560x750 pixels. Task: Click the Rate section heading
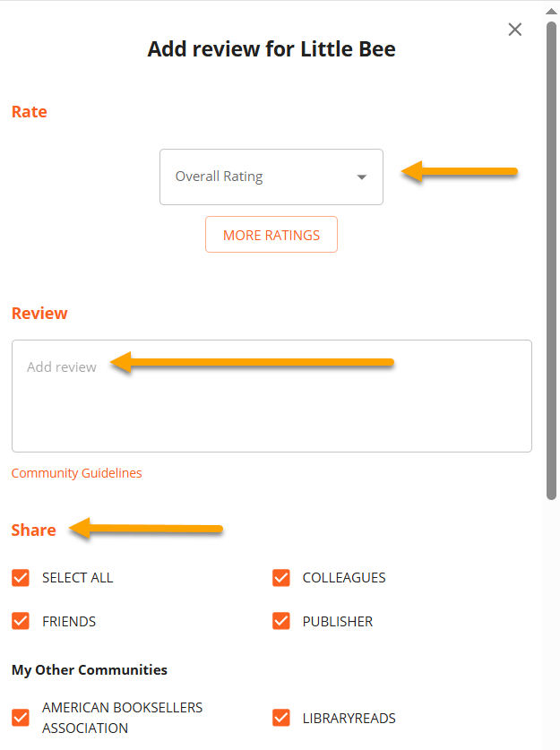[30, 112]
